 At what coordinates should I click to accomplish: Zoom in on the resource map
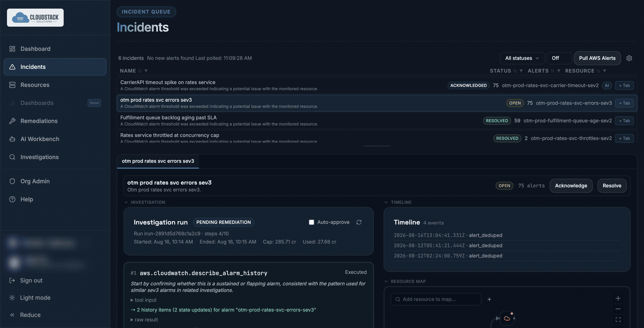pyautogui.click(x=618, y=298)
